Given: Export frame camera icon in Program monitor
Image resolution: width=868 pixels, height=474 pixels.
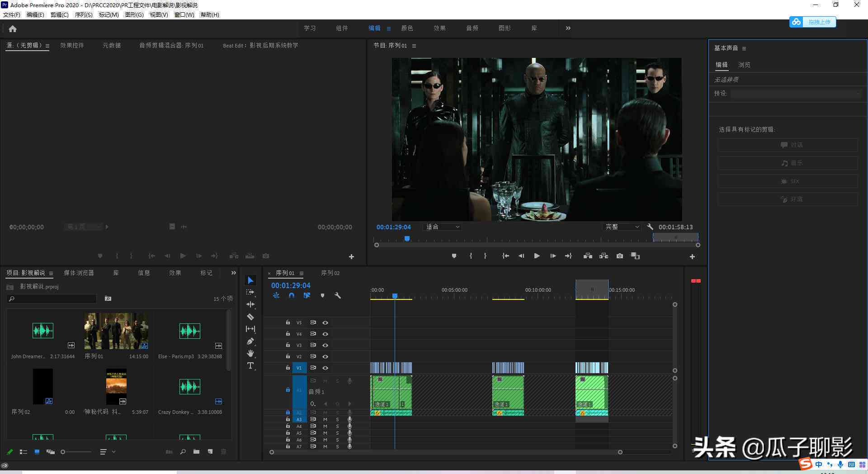Looking at the screenshot, I should tap(620, 256).
